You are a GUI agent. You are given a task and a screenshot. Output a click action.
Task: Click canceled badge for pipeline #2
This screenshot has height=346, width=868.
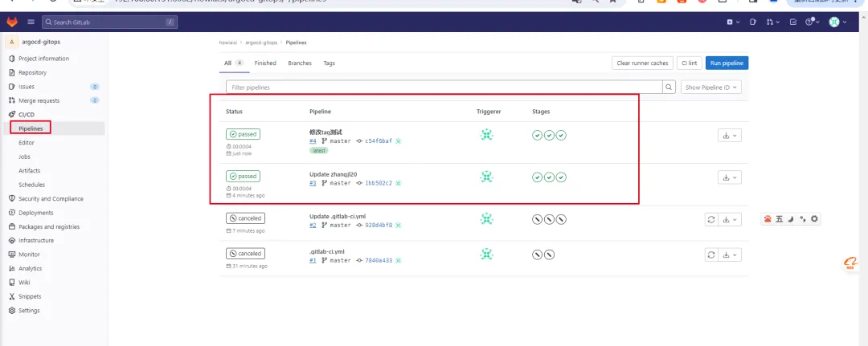click(x=245, y=218)
